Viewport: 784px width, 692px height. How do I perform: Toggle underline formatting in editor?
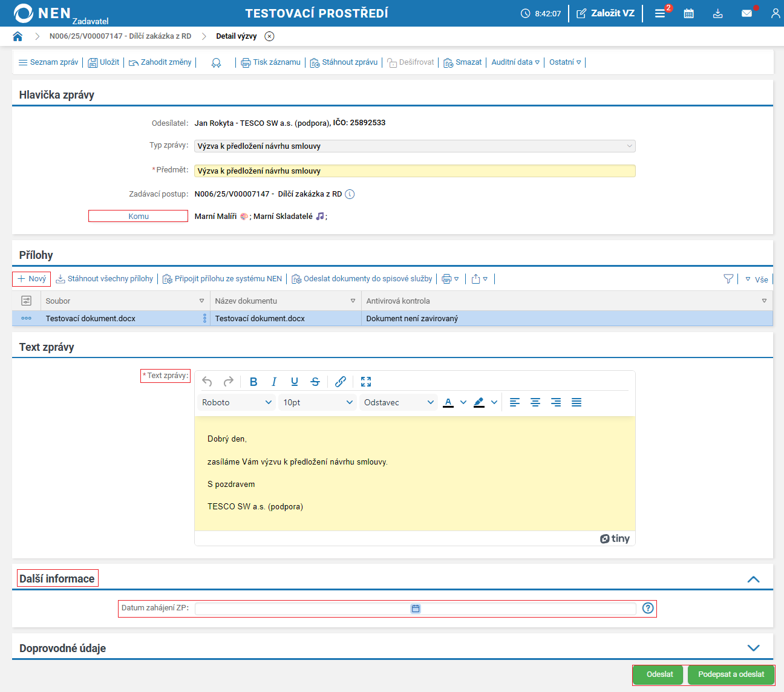[x=295, y=382]
